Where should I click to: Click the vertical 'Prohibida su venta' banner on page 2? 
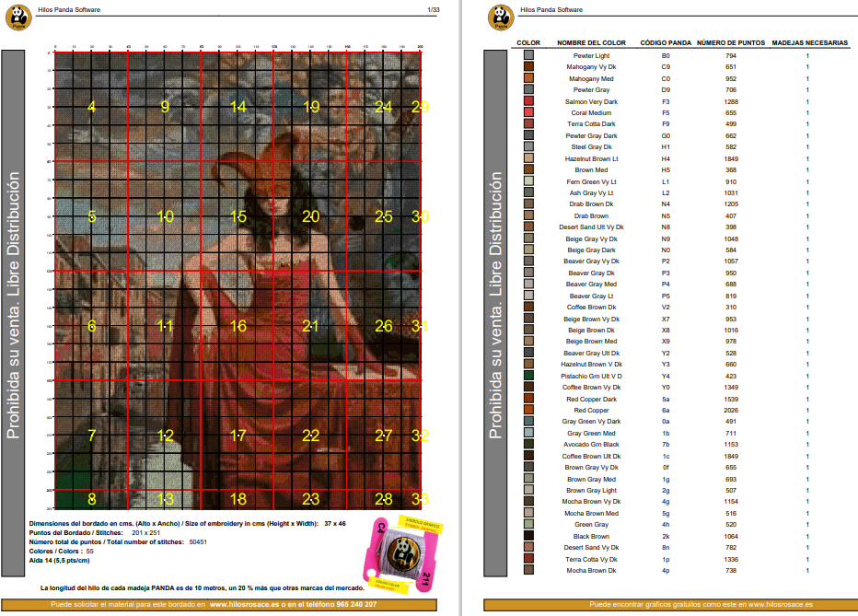click(495, 313)
